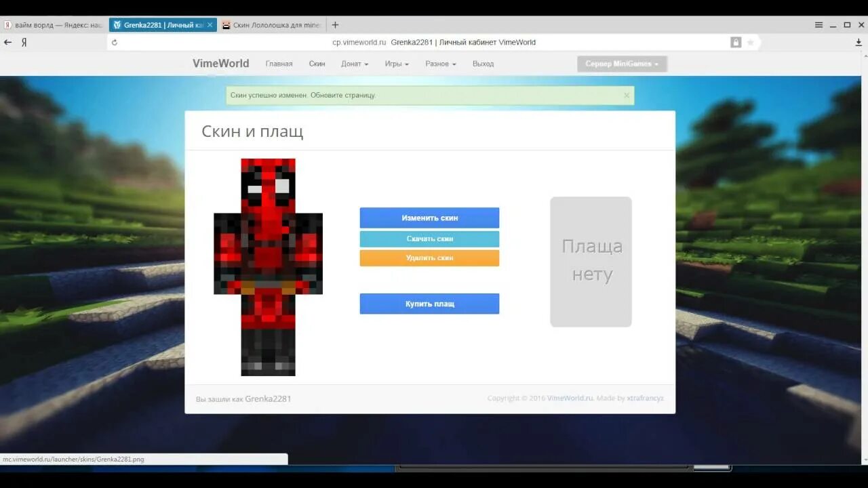The width and height of the screenshot is (868, 488).
Task: Open the browser hamburger menu icon
Action: tap(819, 25)
